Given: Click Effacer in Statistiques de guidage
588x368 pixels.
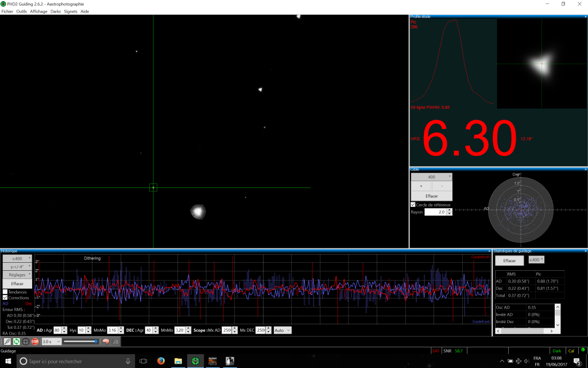Looking at the screenshot, I should [509, 260].
